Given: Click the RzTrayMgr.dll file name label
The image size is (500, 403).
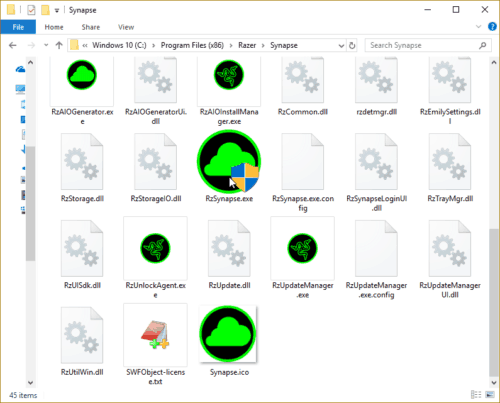Looking at the screenshot, I should (450, 199).
